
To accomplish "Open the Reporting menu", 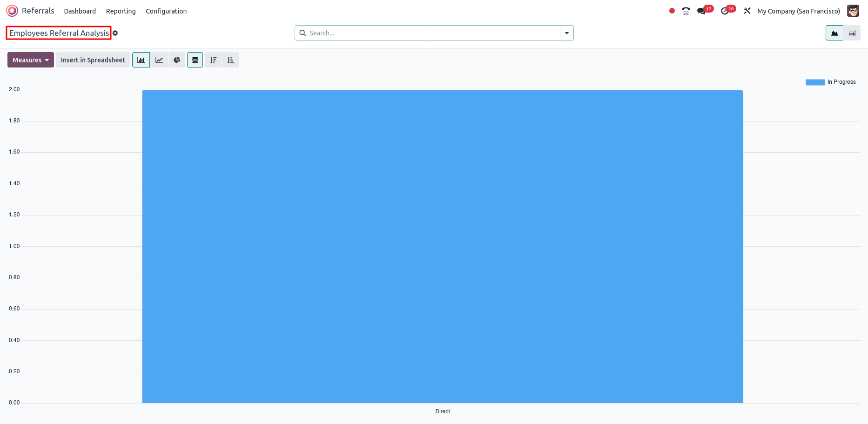I will [121, 11].
